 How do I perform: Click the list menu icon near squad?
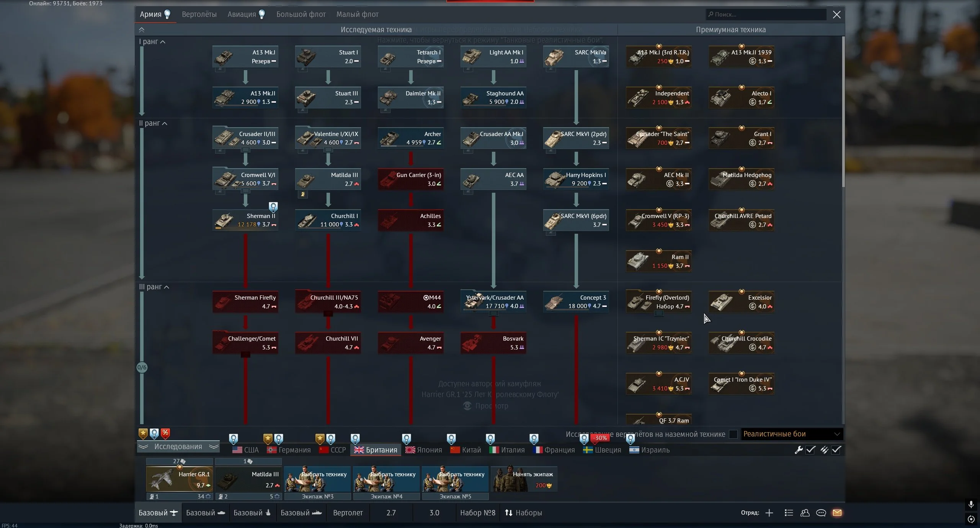789,513
